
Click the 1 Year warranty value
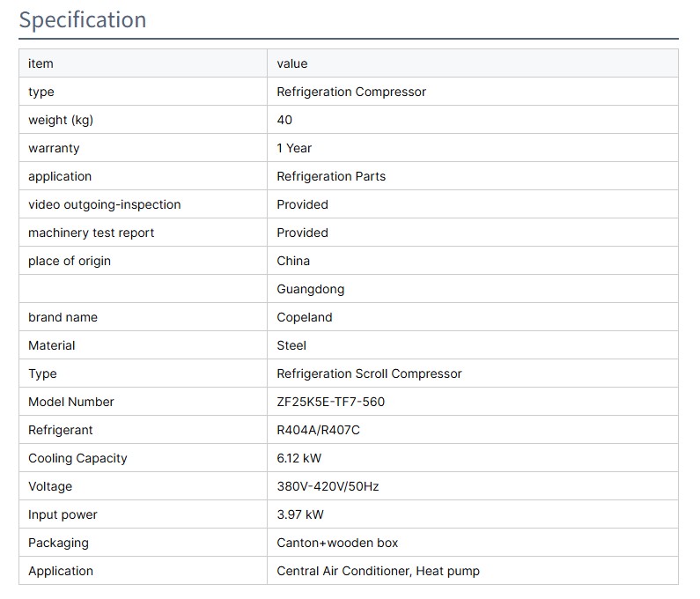point(294,148)
